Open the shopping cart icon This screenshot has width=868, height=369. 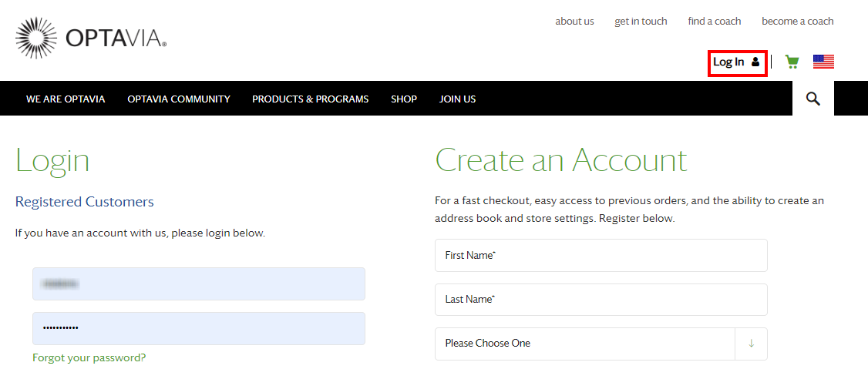[x=792, y=62]
